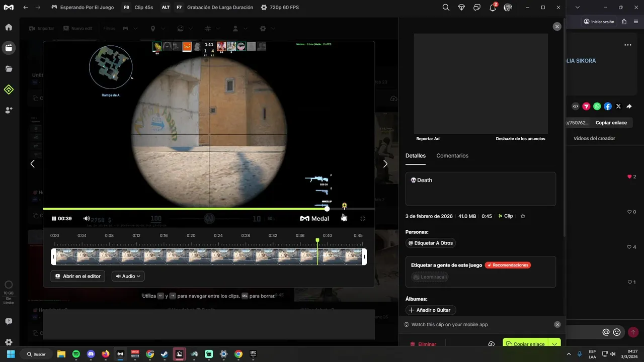Navigate back with the left arrow in header
The height and width of the screenshot is (362, 644).
[x=26, y=8]
